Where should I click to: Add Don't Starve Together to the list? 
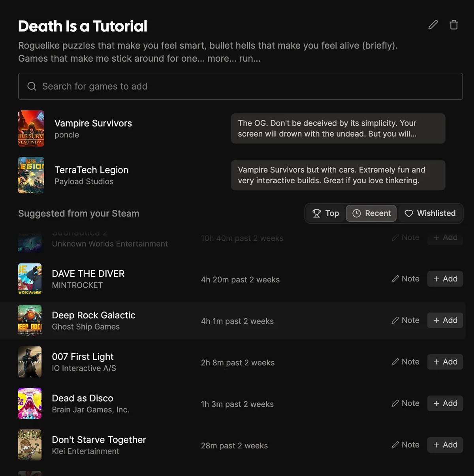pyautogui.click(x=445, y=445)
